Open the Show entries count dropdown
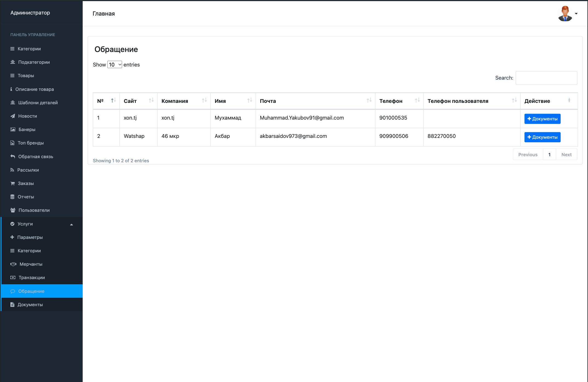The height and width of the screenshot is (382, 588). pos(115,65)
